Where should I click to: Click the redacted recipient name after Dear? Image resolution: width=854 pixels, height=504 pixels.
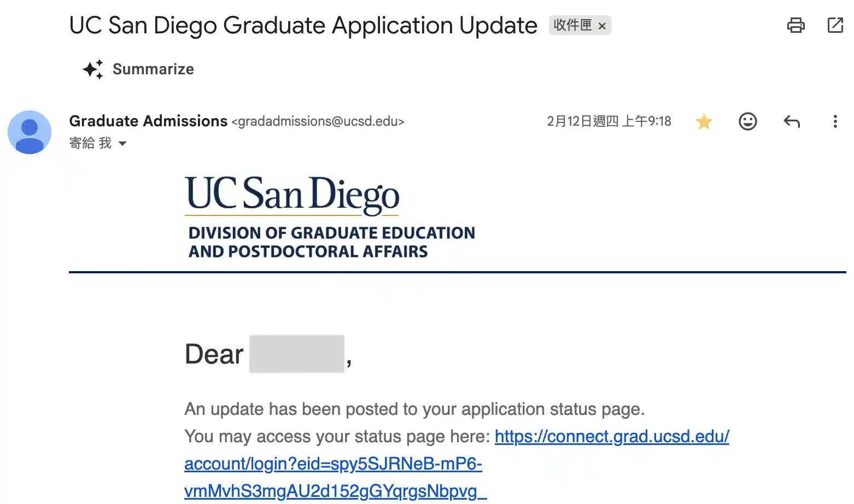click(x=296, y=354)
